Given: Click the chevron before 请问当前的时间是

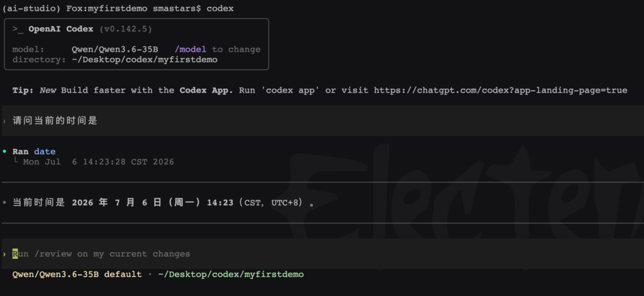Looking at the screenshot, I should pos(4,122).
